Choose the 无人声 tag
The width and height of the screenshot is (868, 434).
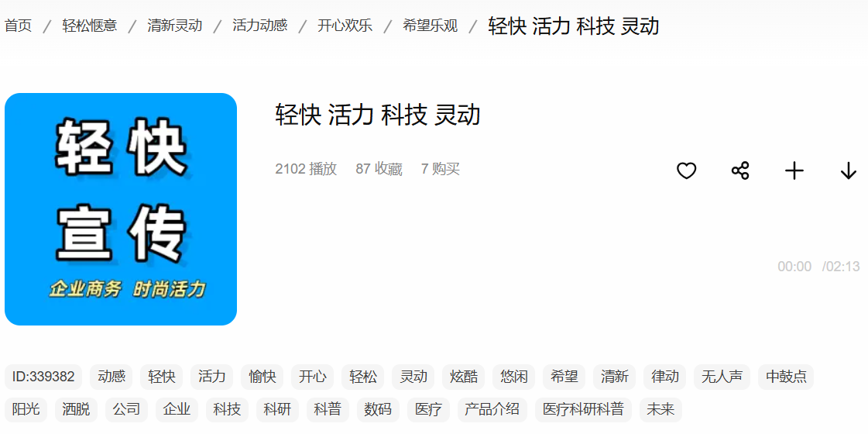pyautogui.click(x=722, y=377)
